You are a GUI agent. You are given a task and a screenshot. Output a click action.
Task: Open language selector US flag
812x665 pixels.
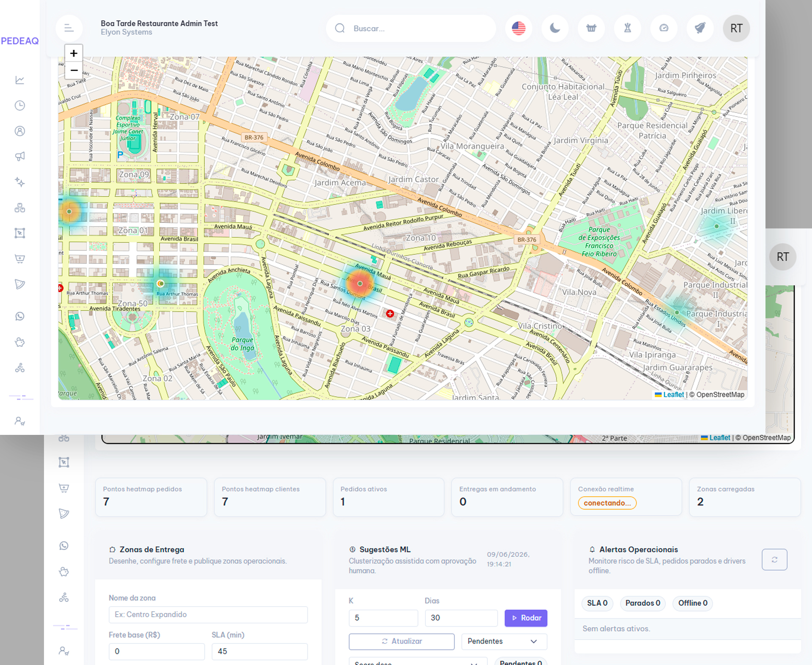[x=518, y=28]
